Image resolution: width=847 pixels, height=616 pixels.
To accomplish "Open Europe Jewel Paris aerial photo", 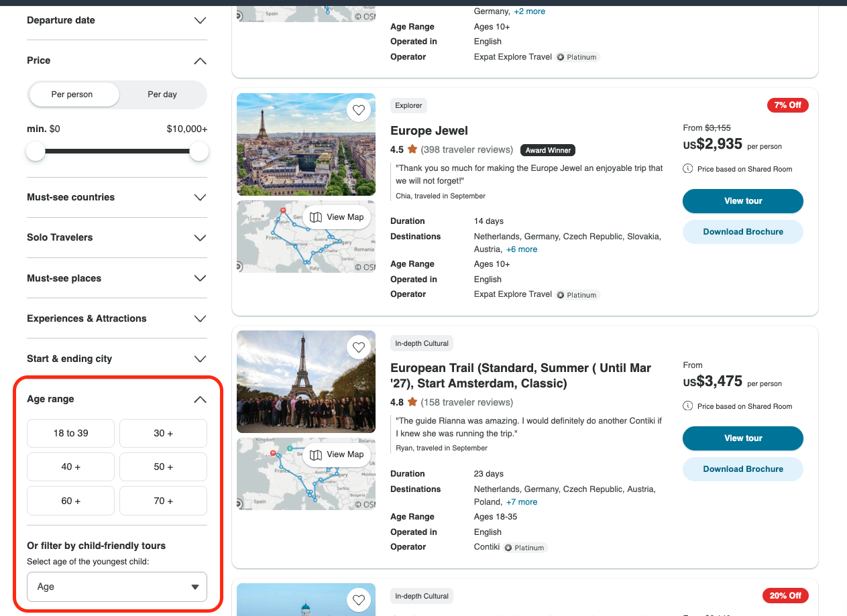I will click(x=306, y=144).
